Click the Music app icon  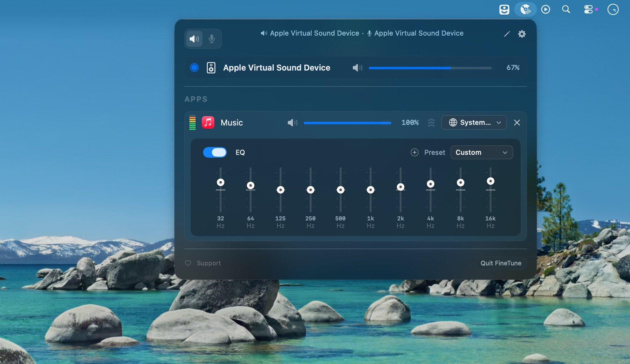[x=208, y=122]
